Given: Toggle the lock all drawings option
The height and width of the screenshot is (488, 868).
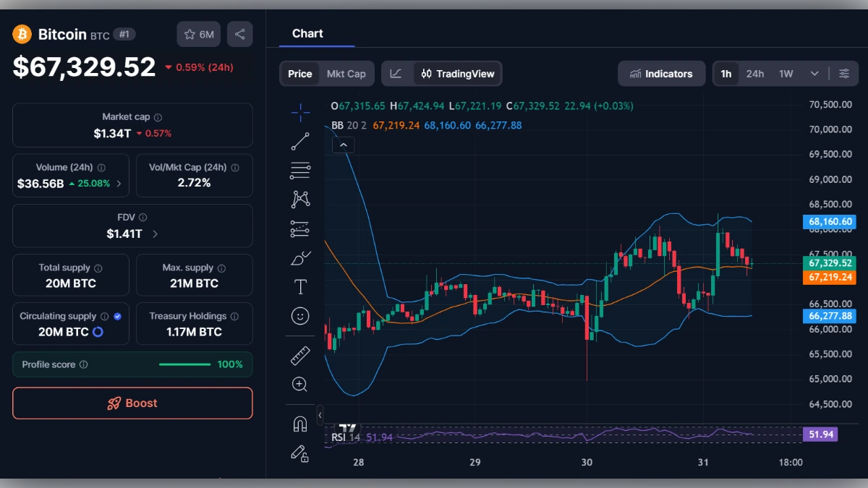Looking at the screenshot, I should pos(300,453).
